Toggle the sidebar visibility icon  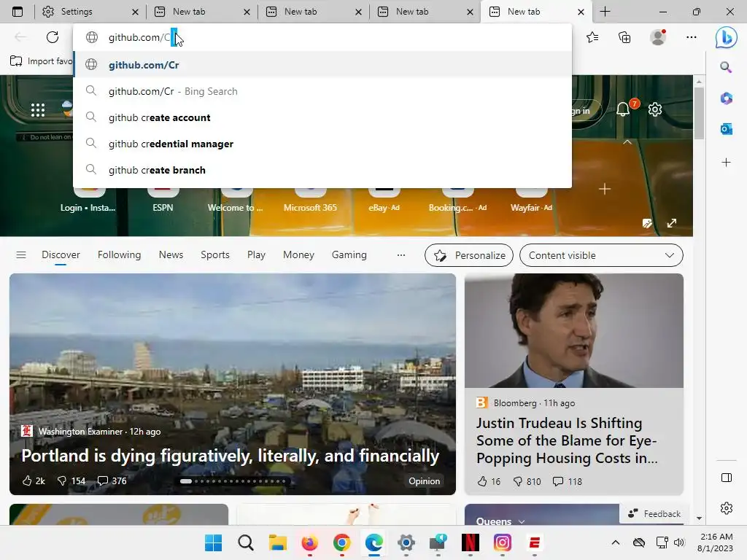(726, 478)
